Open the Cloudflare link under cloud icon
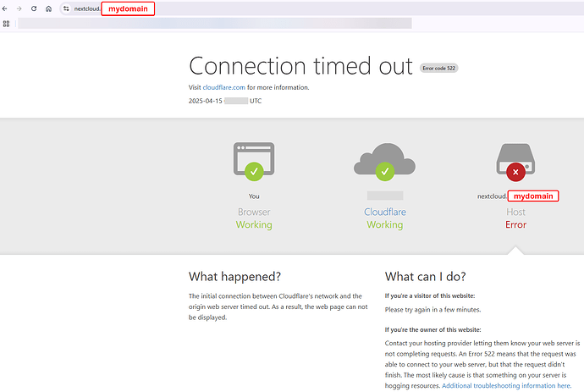Screen dimensions: 584x392 (384, 212)
